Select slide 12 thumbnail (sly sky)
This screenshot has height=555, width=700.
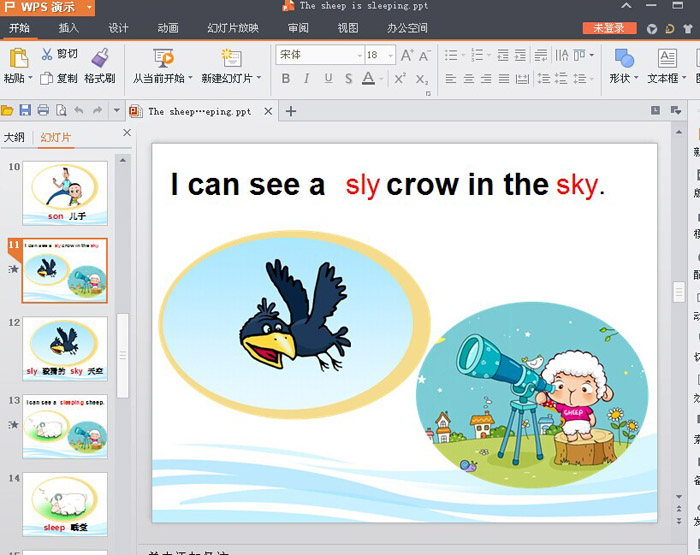pyautogui.click(x=65, y=348)
